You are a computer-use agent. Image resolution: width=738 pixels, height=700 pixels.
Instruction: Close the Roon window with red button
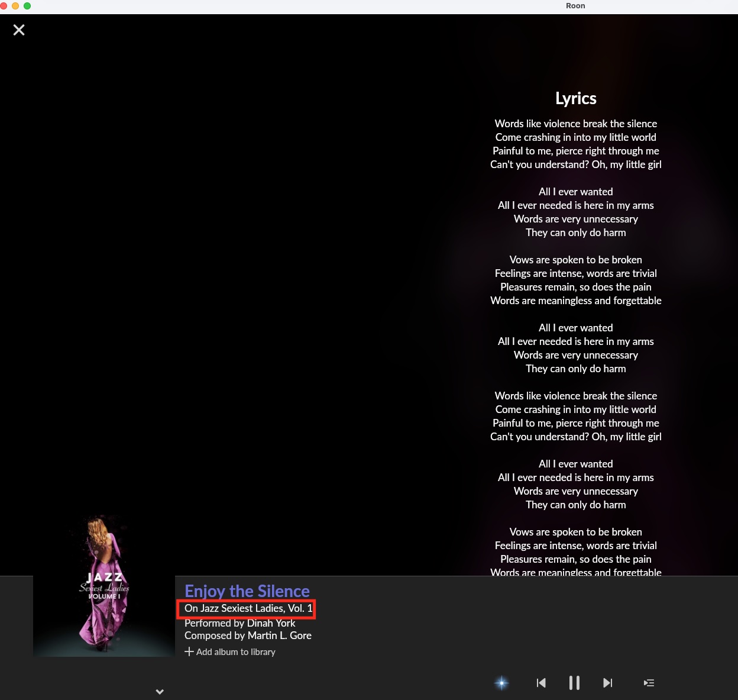pyautogui.click(x=4, y=6)
